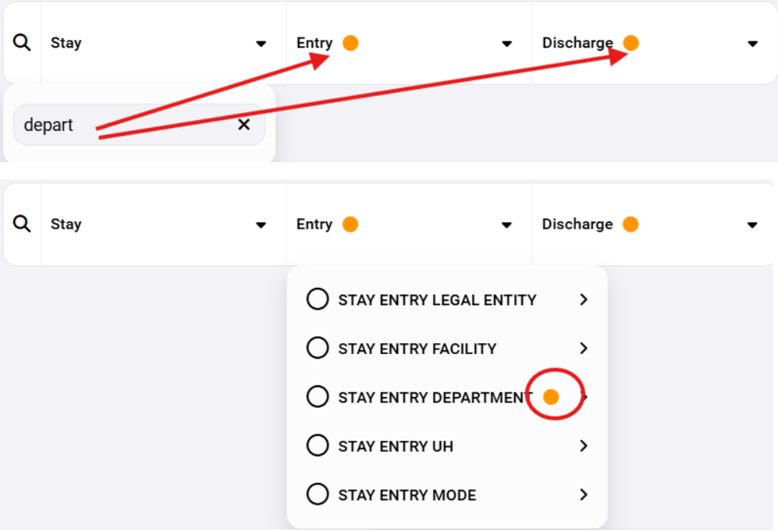Click the Stay Entry Department menu label
The image size is (778, 532).
point(435,397)
